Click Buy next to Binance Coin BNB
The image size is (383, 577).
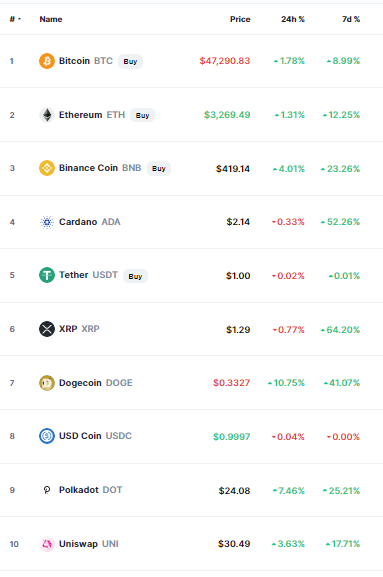[x=159, y=169]
